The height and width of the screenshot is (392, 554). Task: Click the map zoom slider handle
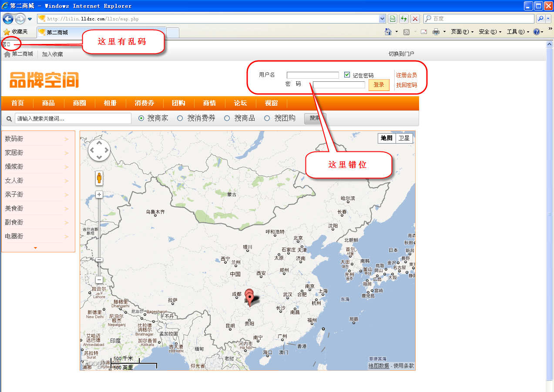99,260
